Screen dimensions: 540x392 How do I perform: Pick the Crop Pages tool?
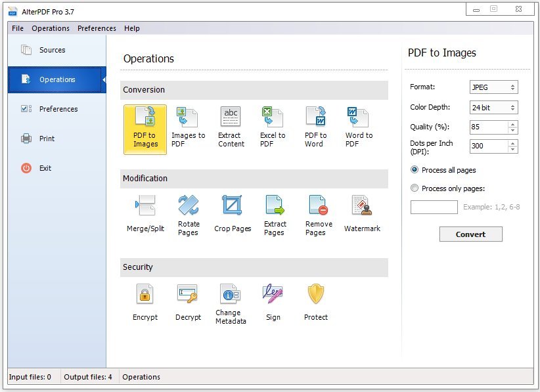[233, 215]
